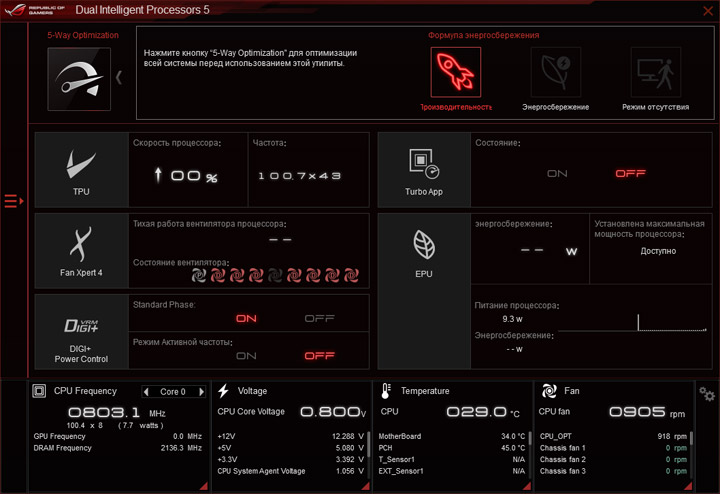Click the CPU Core Voltage 0.800 value
The image size is (720, 494).
tap(333, 412)
